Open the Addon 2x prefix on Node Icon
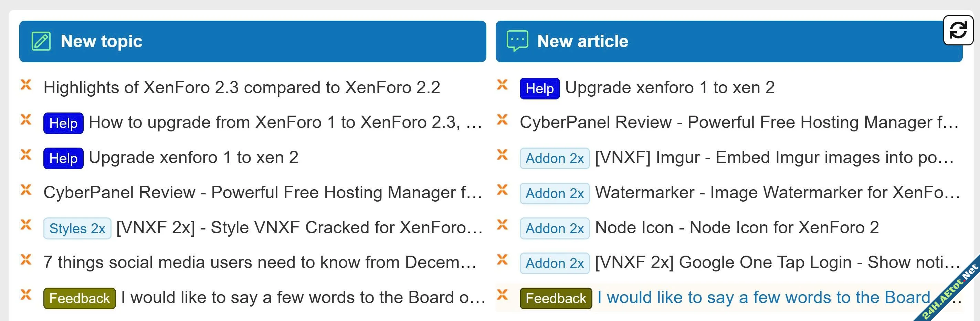Viewport: 980px width, 321px height. coord(554,228)
